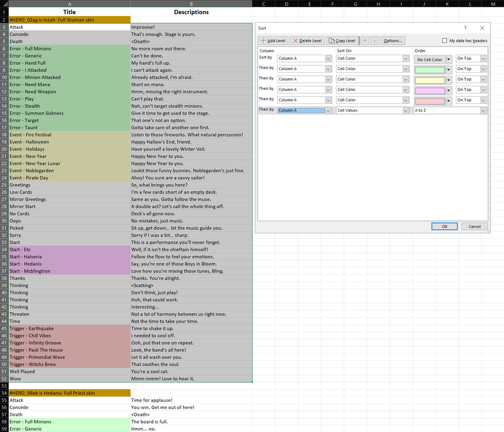The image size is (504, 432).
Task: Click the Copy Level button
Action: pyautogui.click(x=342, y=41)
